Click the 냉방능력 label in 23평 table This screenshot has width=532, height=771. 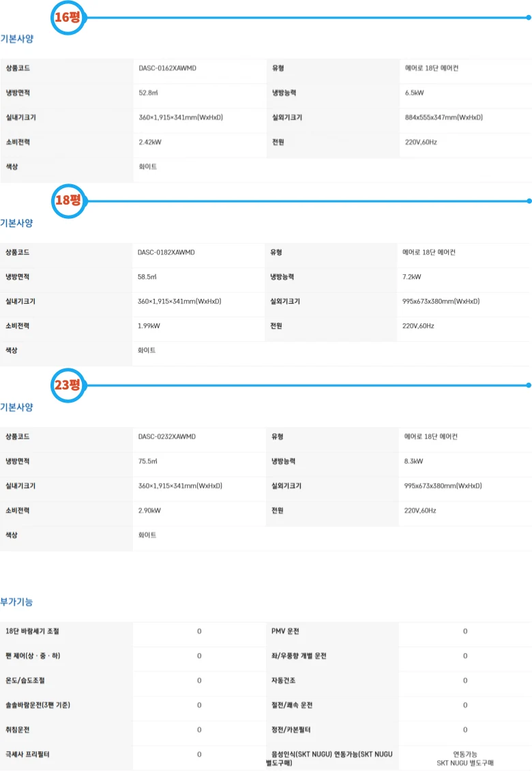point(284,461)
